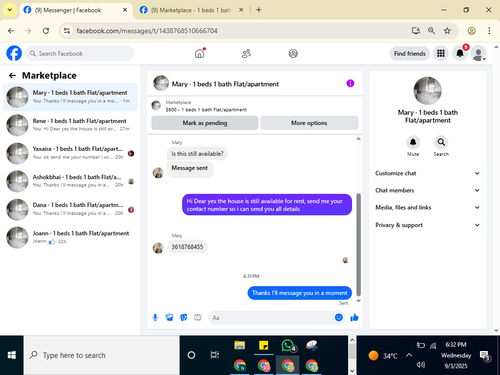Switch to the Marketplace browser tab

coord(192,10)
